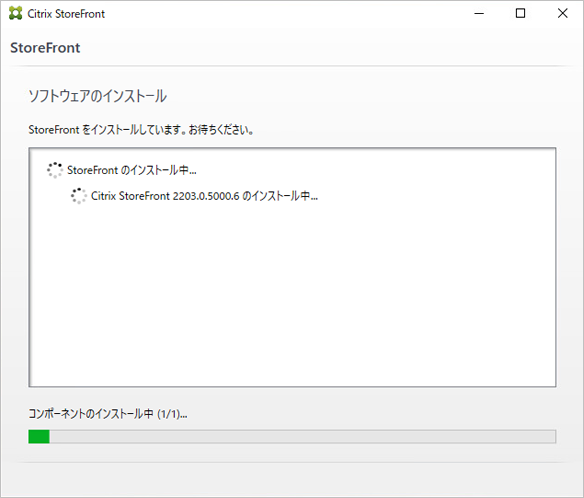Viewport: 584px width, 498px height.
Task: Click the empty gray part of progress bar
Action: 302,437
